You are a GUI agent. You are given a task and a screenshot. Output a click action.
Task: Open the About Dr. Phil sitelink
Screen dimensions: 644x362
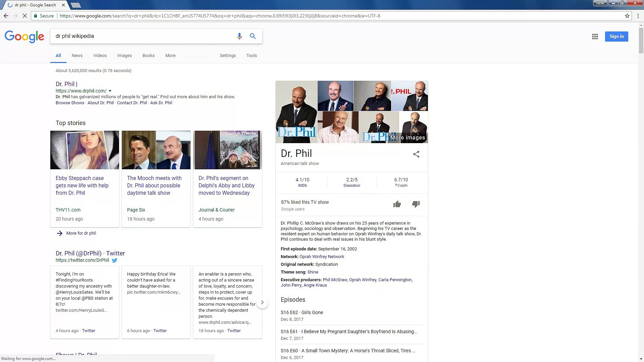tap(101, 103)
